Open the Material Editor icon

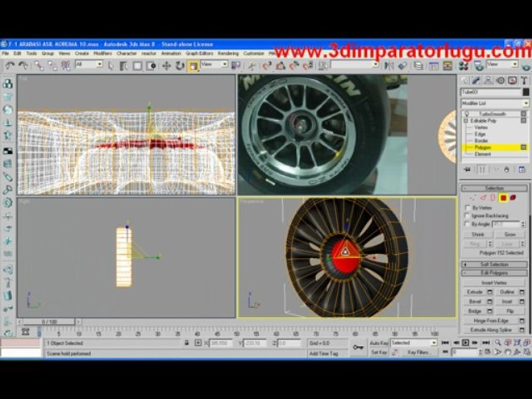tap(463, 65)
